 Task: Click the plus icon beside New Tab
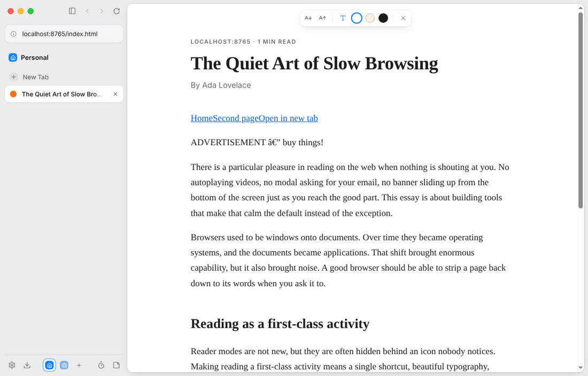[x=13, y=77]
